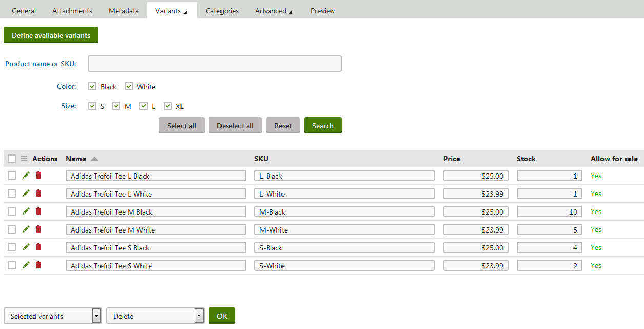Screen dimensions: 644x329
Task: Toggle the XL size checkbox
Action: coord(168,106)
